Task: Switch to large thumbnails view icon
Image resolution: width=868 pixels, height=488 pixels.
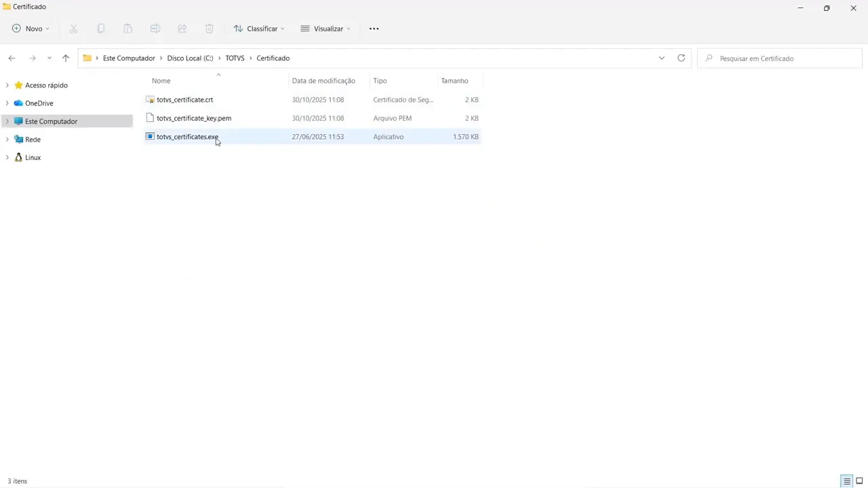Action: (x=859, y=481)
